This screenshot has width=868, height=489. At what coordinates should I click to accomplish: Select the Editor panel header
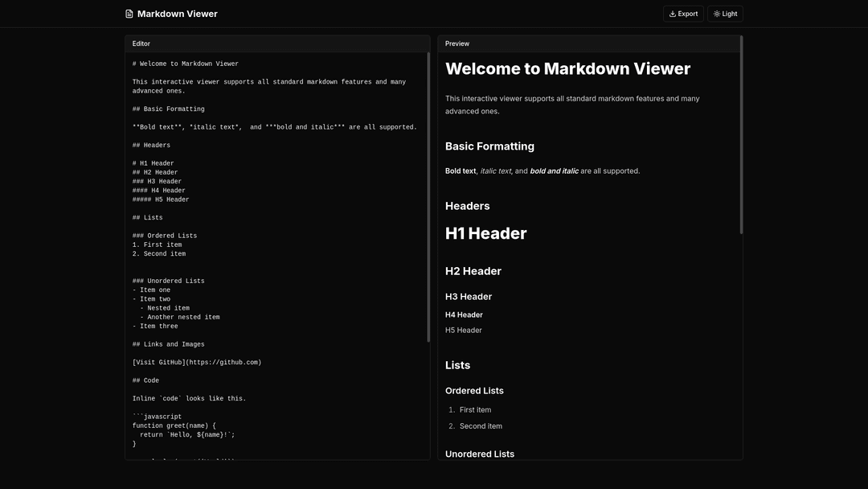click(x=141, y=43)
